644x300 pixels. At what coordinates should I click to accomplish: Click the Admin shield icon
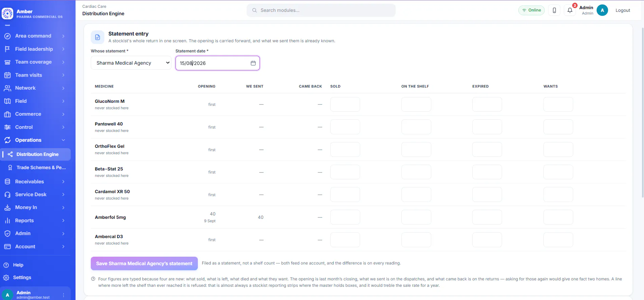tap(7, 233)
